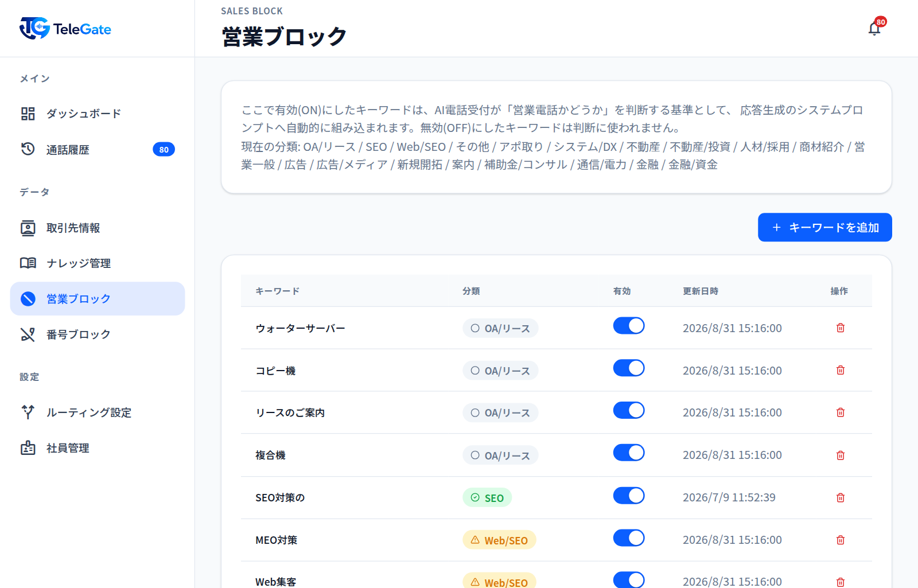Delete the MEO対策 keyword row

point(841,540)
